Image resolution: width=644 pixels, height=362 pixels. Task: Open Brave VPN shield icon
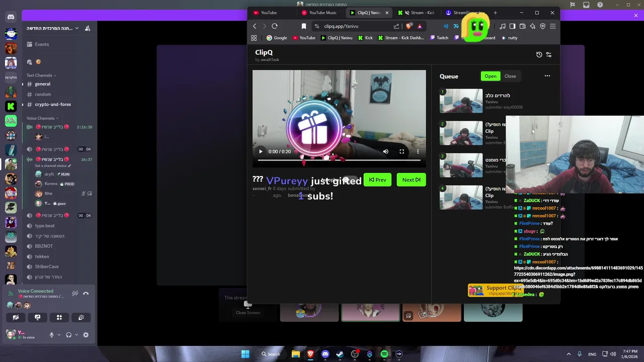point(542,26)
